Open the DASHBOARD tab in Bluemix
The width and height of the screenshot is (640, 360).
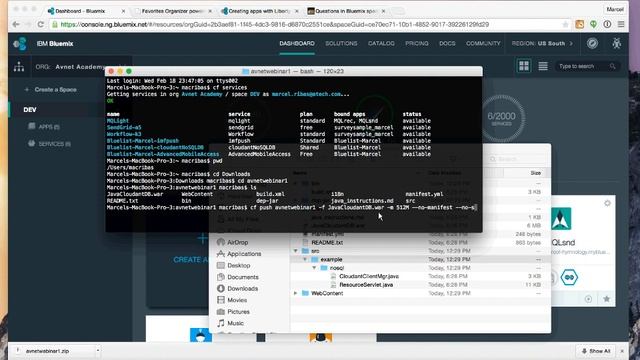coord(297,43)
